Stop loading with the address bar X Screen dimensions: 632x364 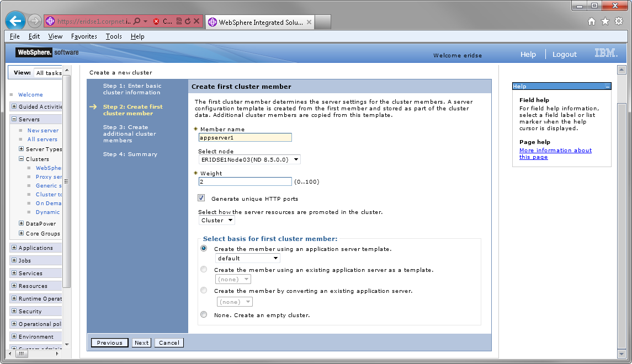tap(196, 22)
